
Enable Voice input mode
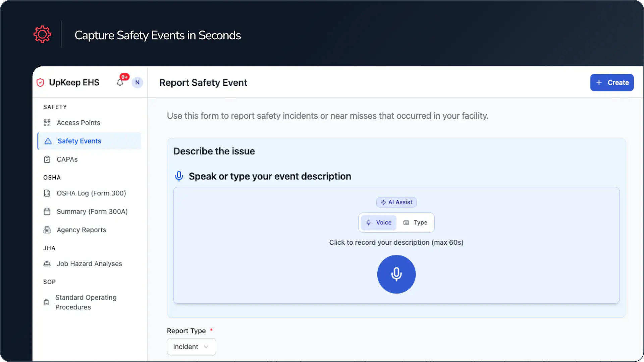click(378, 222)
